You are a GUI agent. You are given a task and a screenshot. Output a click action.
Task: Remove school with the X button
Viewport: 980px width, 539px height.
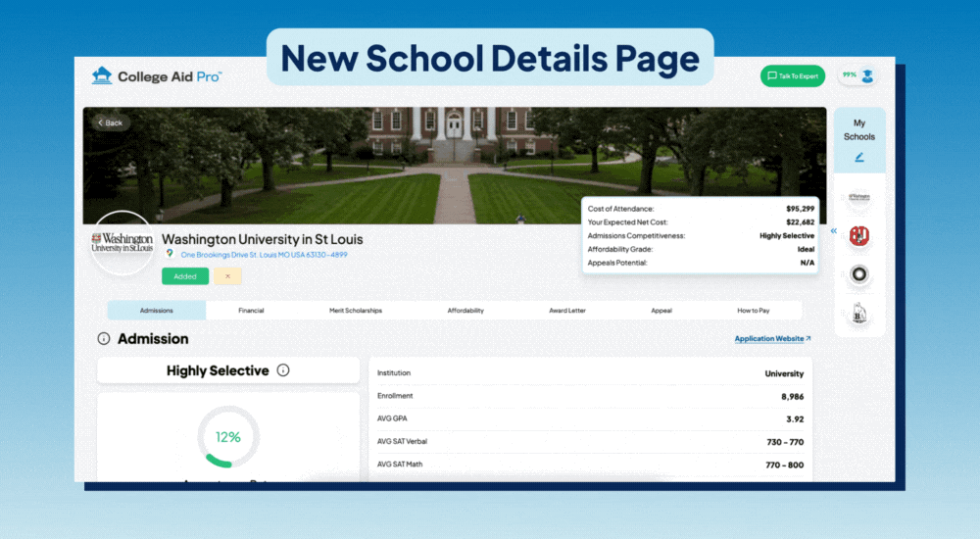click(227, 276)
